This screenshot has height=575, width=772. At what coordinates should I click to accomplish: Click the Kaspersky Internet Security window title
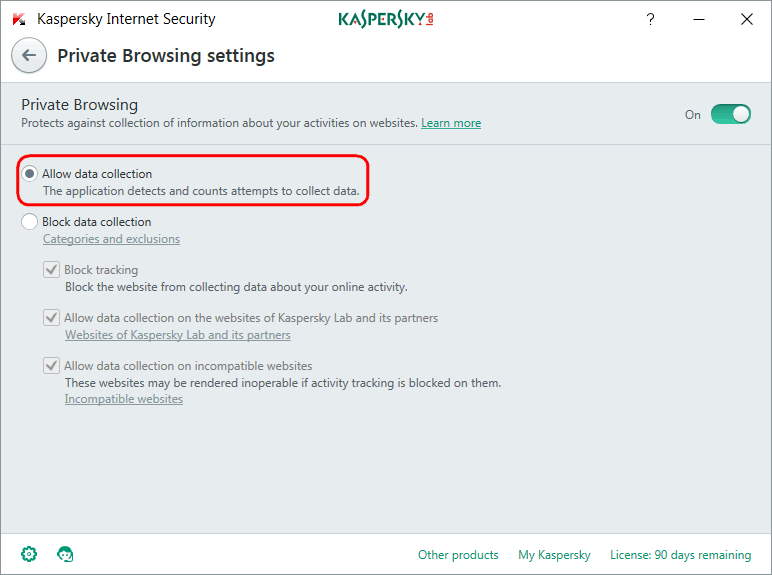click(127, 19)
